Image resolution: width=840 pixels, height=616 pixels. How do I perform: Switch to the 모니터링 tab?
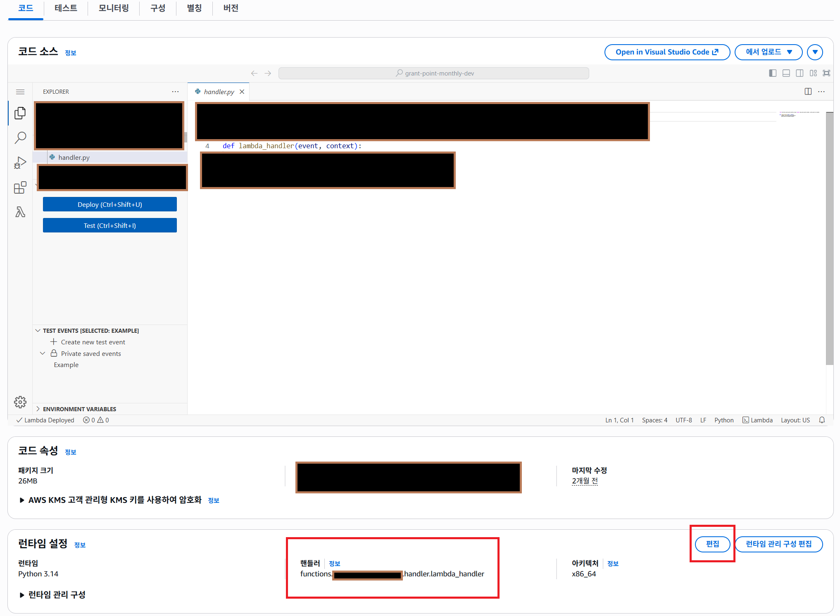coord(114,8)
